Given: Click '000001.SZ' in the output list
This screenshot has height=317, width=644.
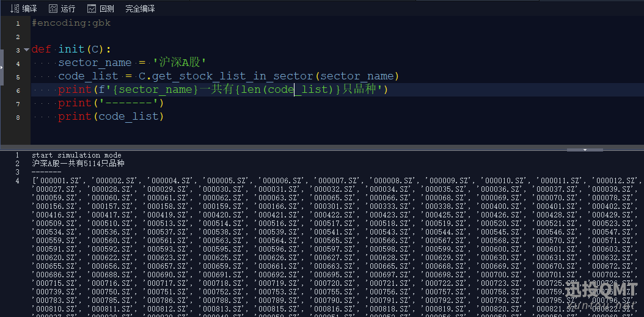Looking at the screenshot, I should point(60,180).
